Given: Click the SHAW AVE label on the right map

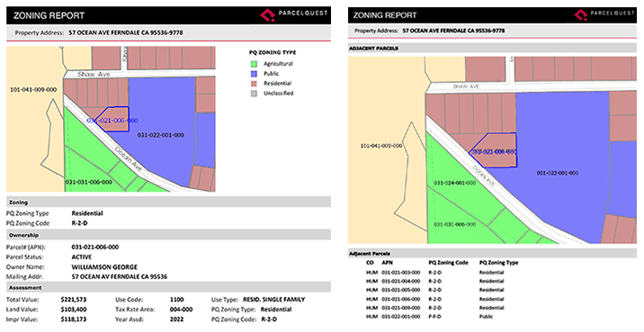Looking at the screenshot, I should pos(466,86).
